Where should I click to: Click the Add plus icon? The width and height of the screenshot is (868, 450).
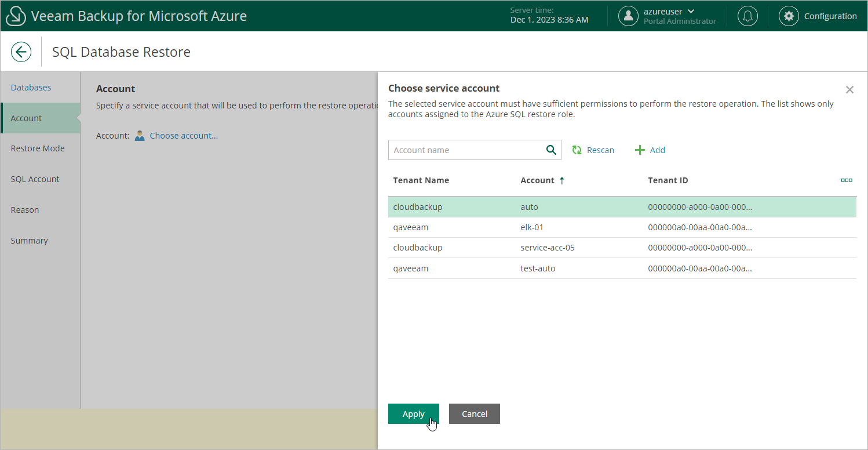pos(640,150)
